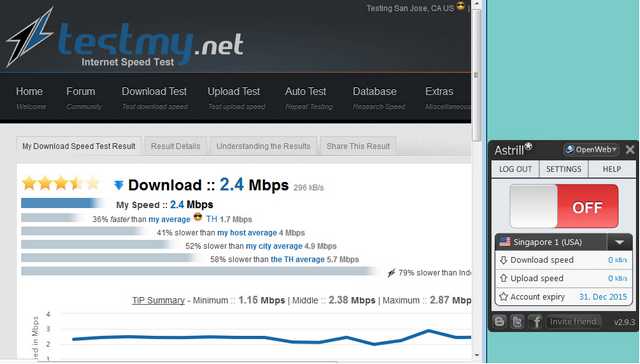Click the blue download triangle icon
Viewport: 640px width, 364px height.
coord(118,186)
